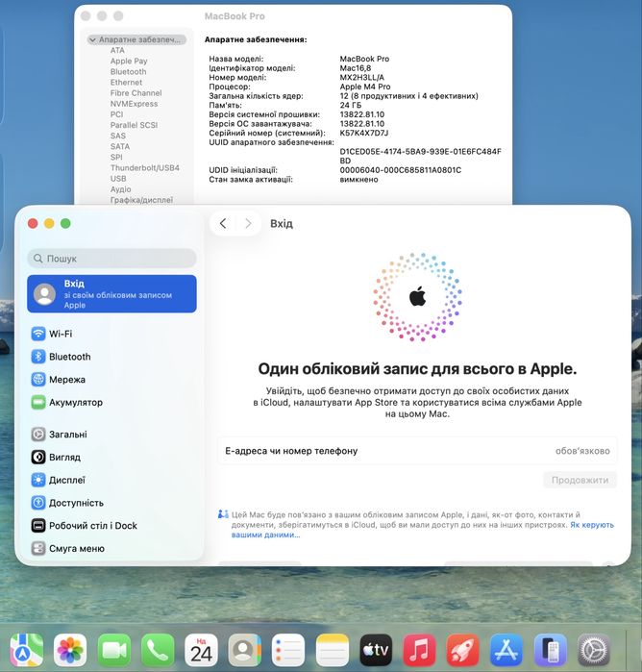
Task: Select Робочий стіл і Dock
Action: (111, 526)
